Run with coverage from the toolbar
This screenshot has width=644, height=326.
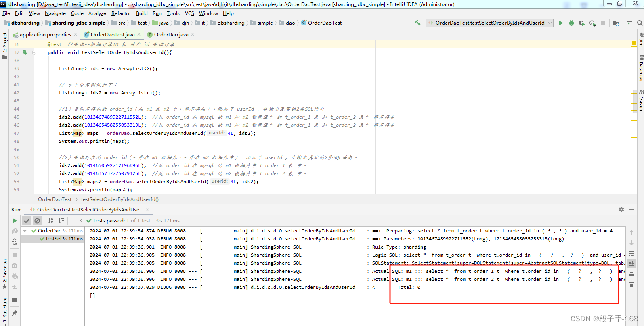(x=582, y=23)
